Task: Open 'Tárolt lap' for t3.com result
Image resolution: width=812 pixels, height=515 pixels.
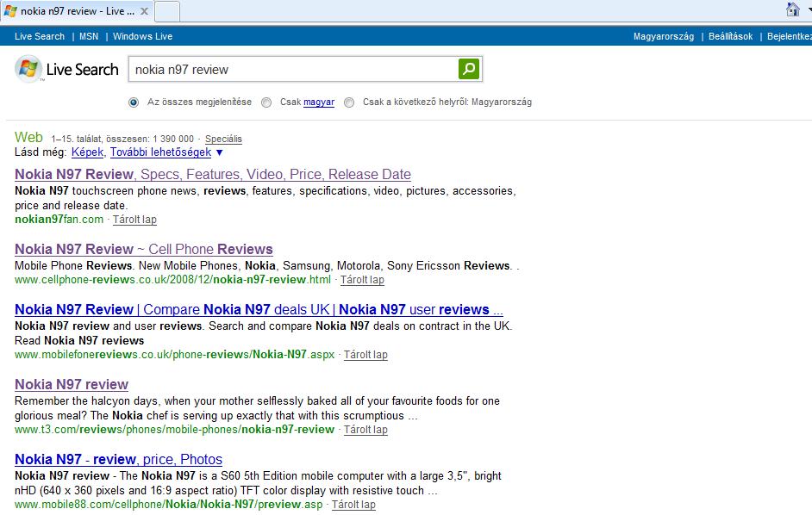Action: pos(365,430)
